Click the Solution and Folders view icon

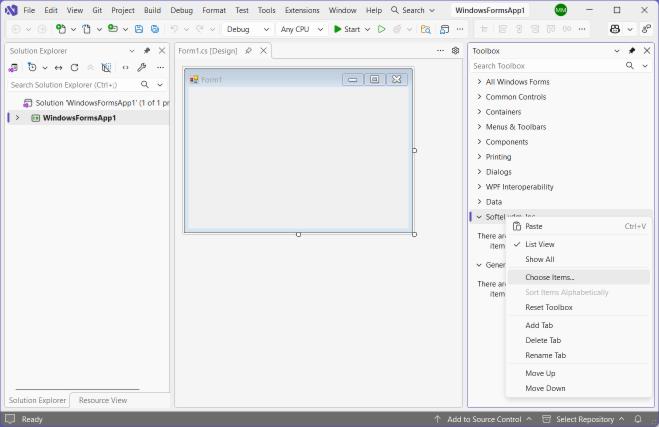click(13, 68)
